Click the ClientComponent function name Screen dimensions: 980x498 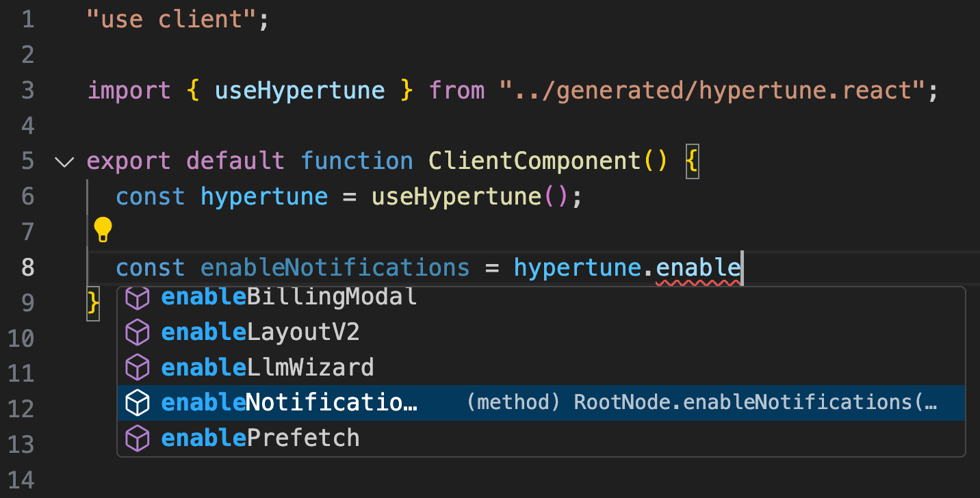click(x=534, y=161)
